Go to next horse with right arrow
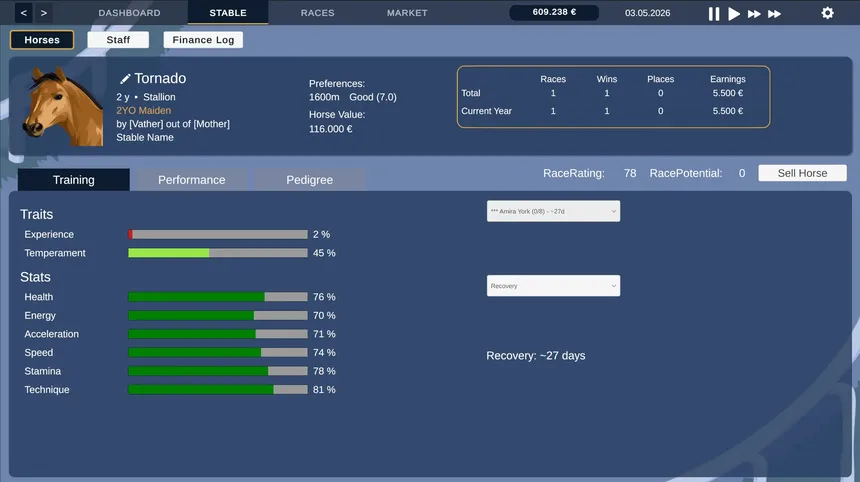The width and height of the screenshot is (860, 482). [x=44, y=13]
